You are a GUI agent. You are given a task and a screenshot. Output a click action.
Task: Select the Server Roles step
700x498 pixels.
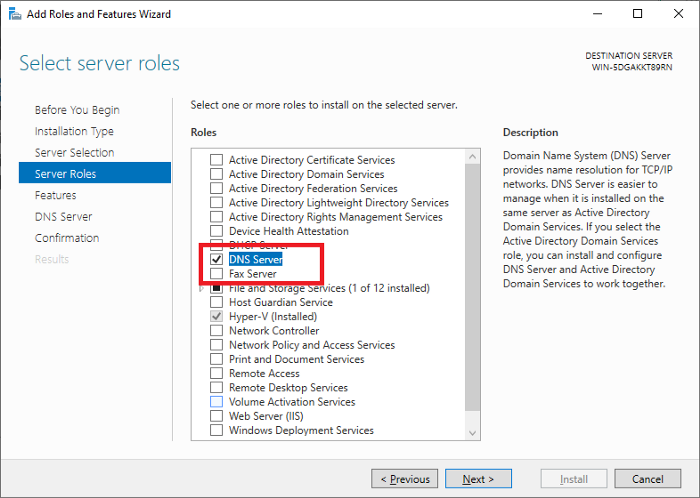tap(95, 173)
